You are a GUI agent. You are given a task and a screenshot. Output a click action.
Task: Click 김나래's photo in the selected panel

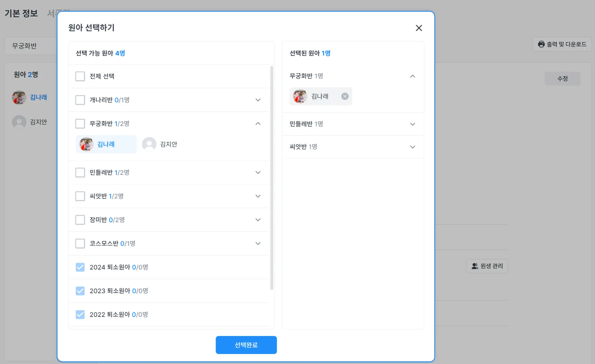point(300,96)
